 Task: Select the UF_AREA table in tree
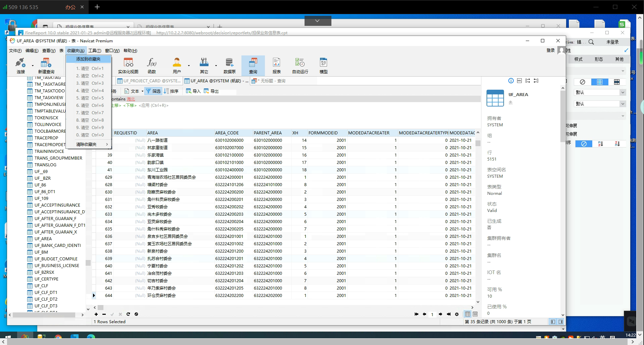pyautogui.click(x=43, y=239)
